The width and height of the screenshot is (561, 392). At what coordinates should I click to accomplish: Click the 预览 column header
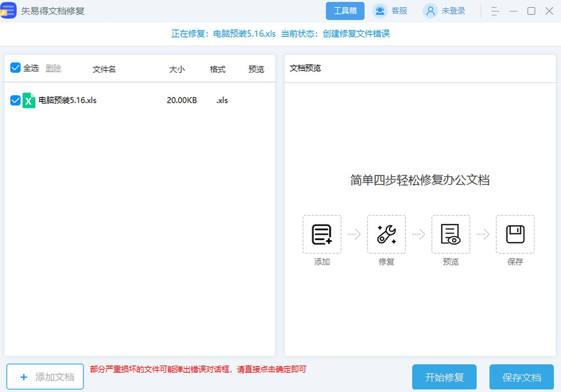tap(256, 69)
